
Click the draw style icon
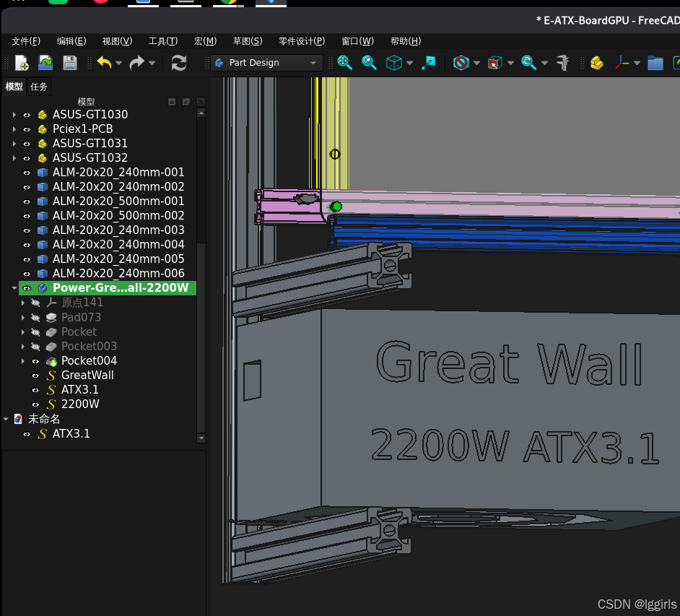pos(461,63)
